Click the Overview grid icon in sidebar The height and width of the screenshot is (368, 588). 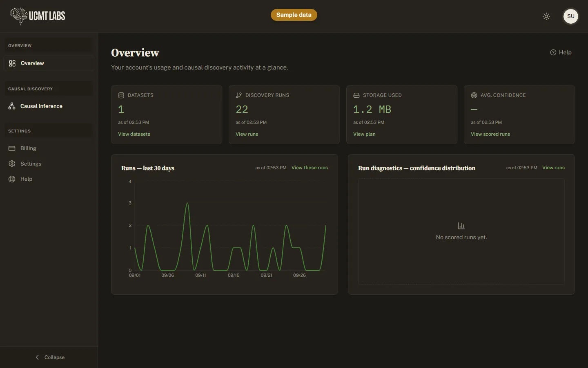click(12, 63)
